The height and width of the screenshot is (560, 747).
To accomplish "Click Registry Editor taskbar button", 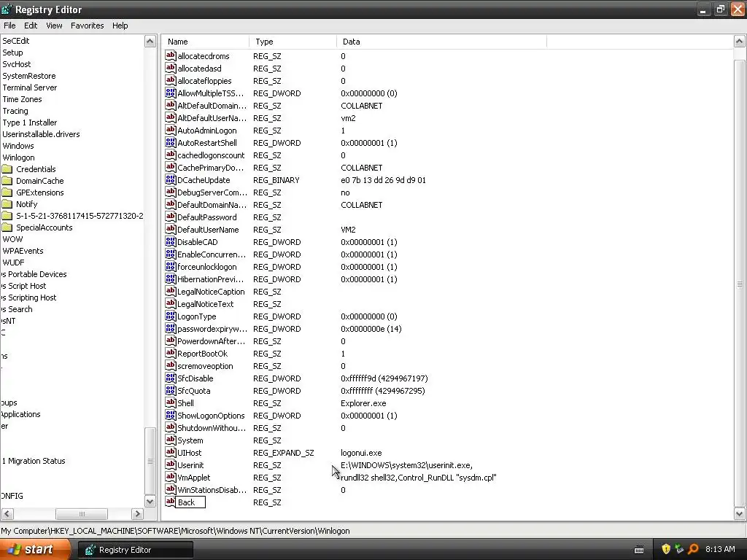I will [135, 550].
